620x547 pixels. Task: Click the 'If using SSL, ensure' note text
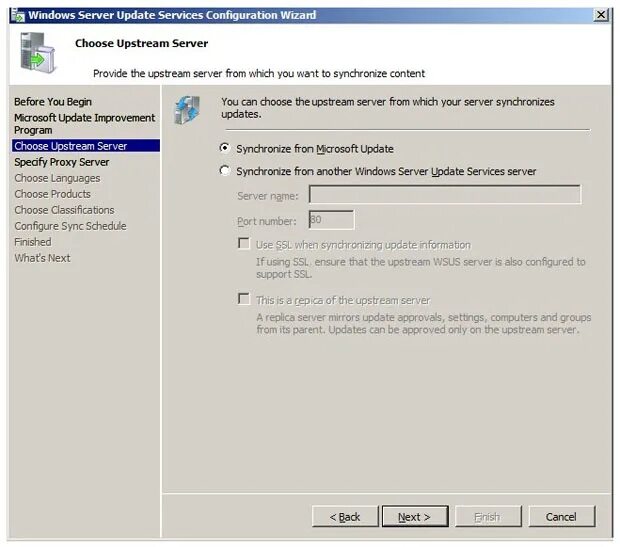click(421, 268)
